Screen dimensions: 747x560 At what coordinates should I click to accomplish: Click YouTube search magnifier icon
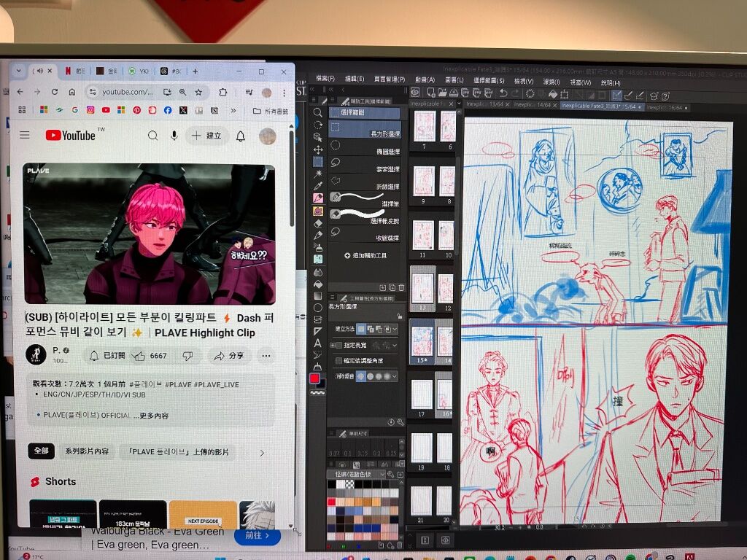coord(152,136)
